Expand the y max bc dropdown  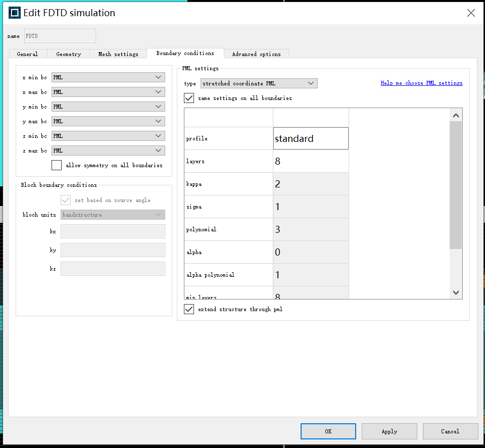[108, 121]
